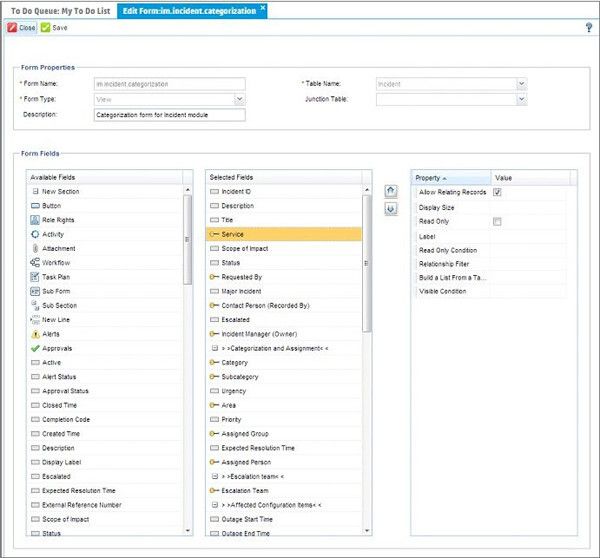600x558 pixels.
Task: Click the Display Size property row
Action: point(491,207)
